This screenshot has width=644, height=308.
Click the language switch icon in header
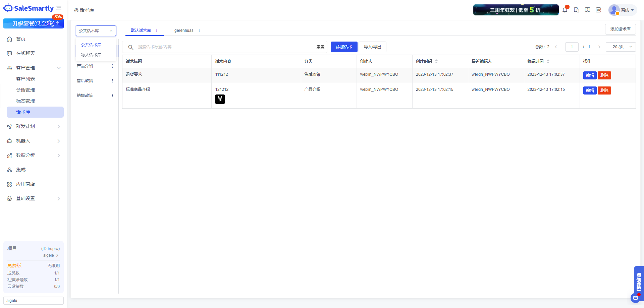[598, 10]
